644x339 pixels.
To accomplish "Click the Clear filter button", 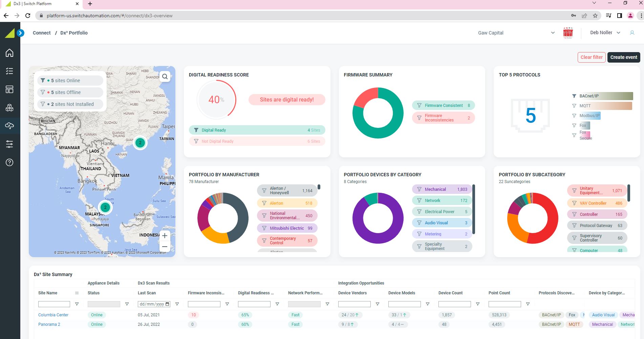I will [591, 57].
